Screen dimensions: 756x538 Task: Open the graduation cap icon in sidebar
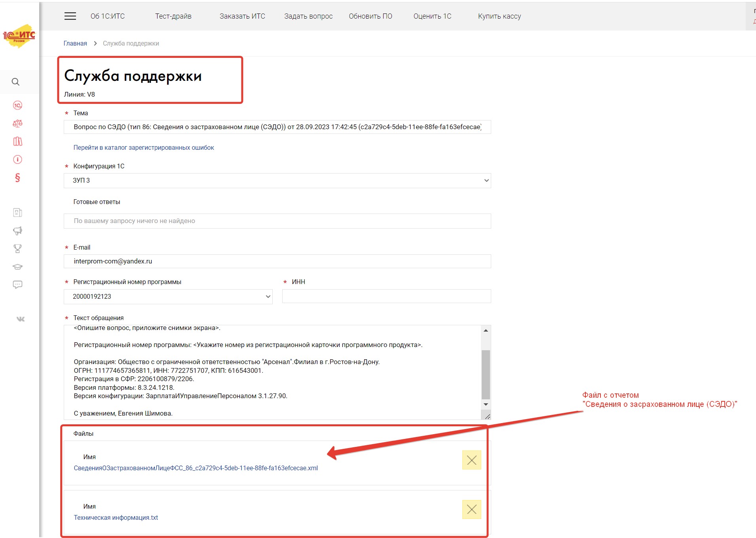pyautogui.click(x=17, y=267)
